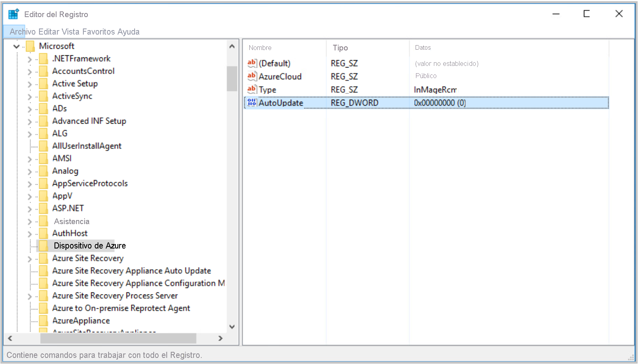
Task: Click the AutoUpdate DWORD value icon
Action: 252,102
